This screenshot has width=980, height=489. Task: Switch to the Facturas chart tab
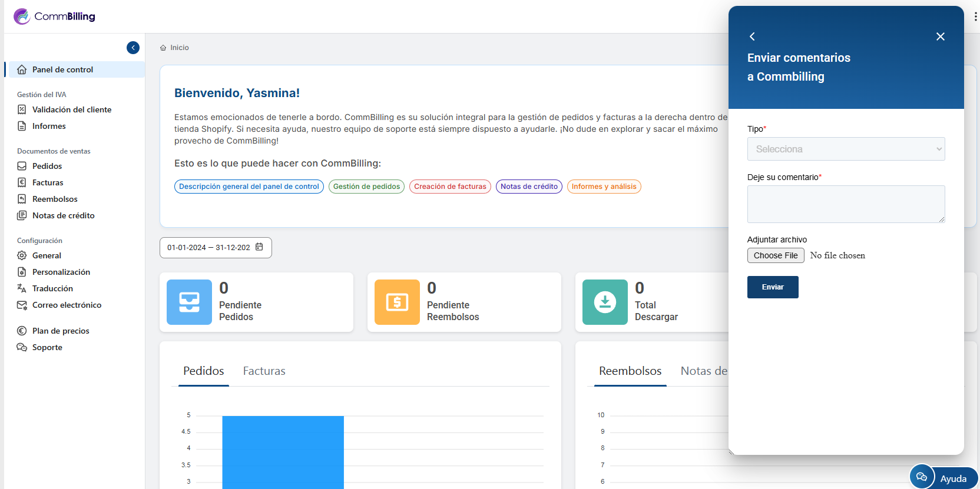[x=264, y=371]
